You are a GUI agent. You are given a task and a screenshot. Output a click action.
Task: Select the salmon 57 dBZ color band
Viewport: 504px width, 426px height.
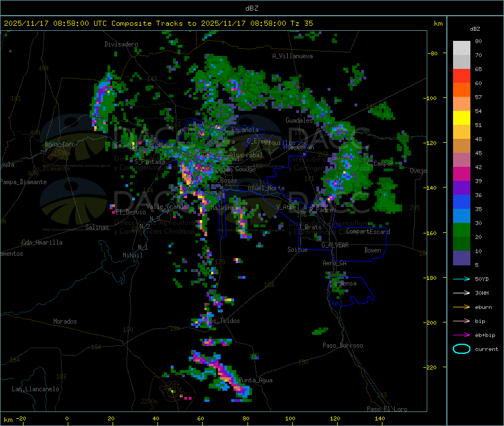click(x=461, y=104)
